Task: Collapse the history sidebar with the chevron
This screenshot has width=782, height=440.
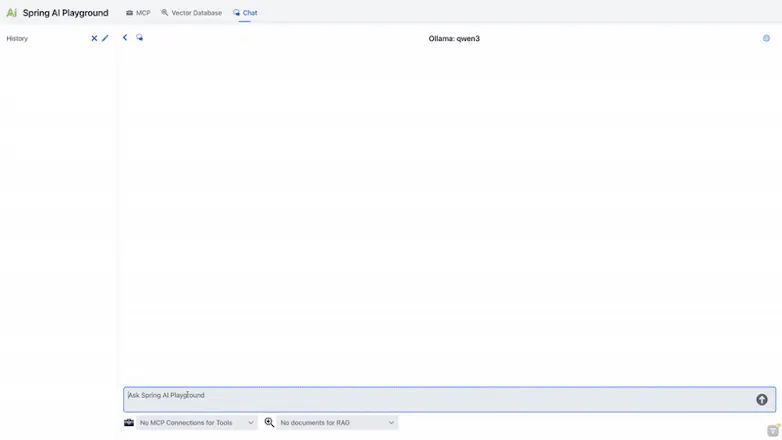Action: 125,37
